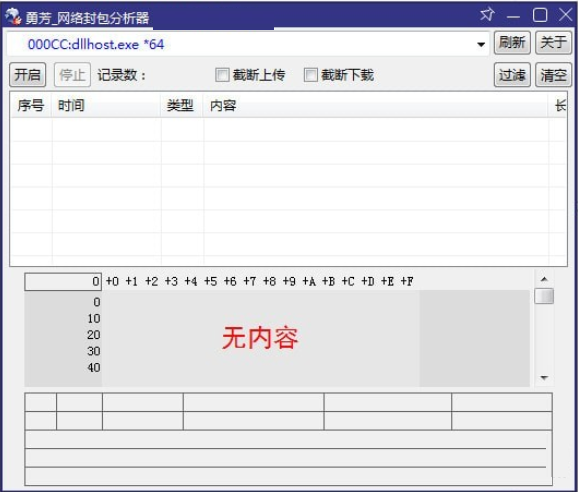
Task: Pin the window with the pushpin icon
Action: (x=487, y=15)
